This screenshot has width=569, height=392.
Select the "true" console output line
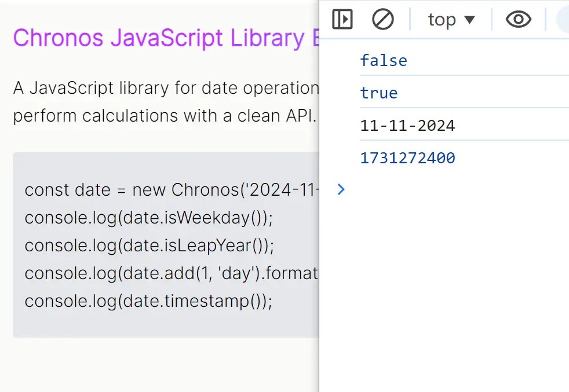point(379,93)
